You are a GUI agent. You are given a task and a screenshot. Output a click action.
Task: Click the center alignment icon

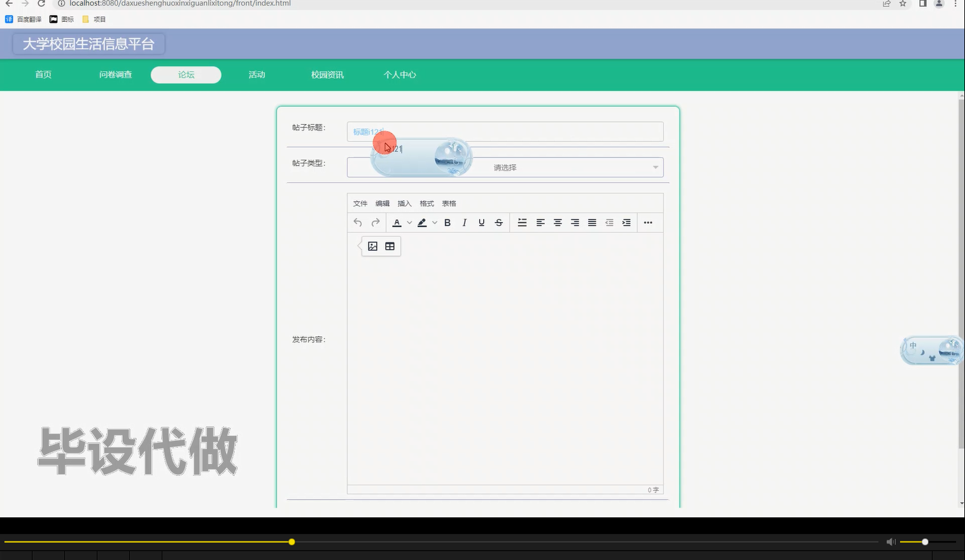click(x=557, y=222)
